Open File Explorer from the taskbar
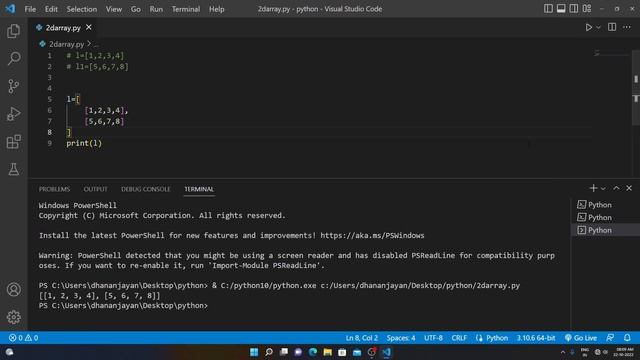Viewport: 640px width, 360px height. (x=327, y=352)
